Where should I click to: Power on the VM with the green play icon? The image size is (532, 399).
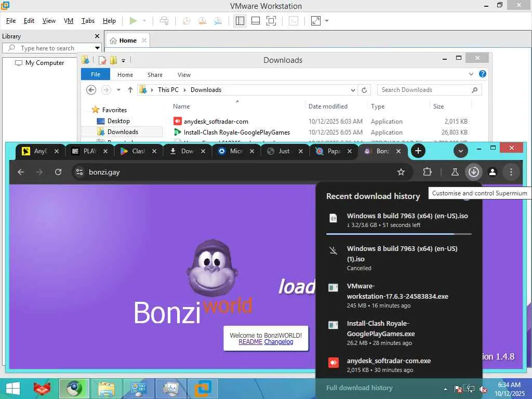[x=133, y=21]
